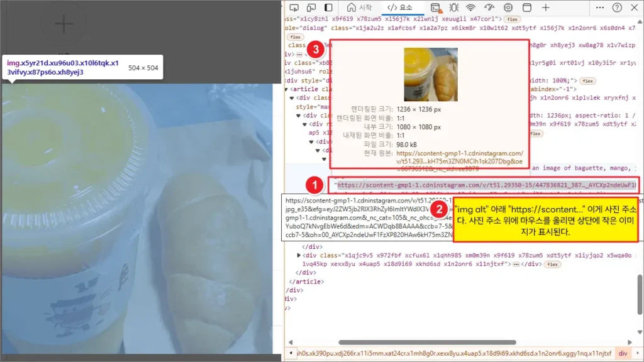Select the inspect element picker tool
Image resolution: width=644 pixels, height=362 pixels.
tap(295, 7)
